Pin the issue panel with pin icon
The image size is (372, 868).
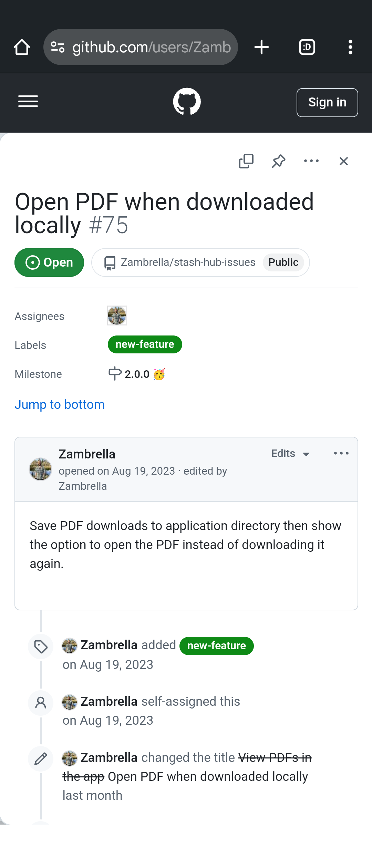[279, 161]
